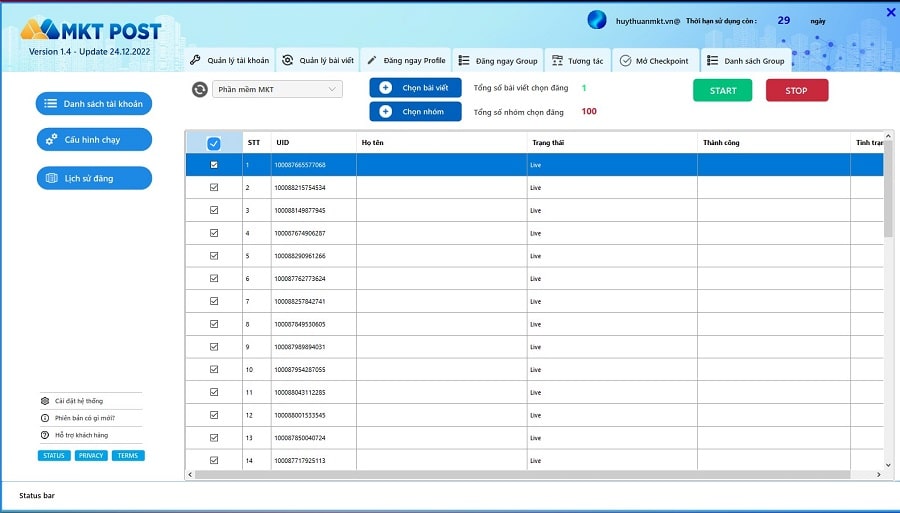This screenshot has height=513, width=900.
Task: Click the horizontal scrollbar right arrow
Action: pyautogui.click(x=878, y=475)
